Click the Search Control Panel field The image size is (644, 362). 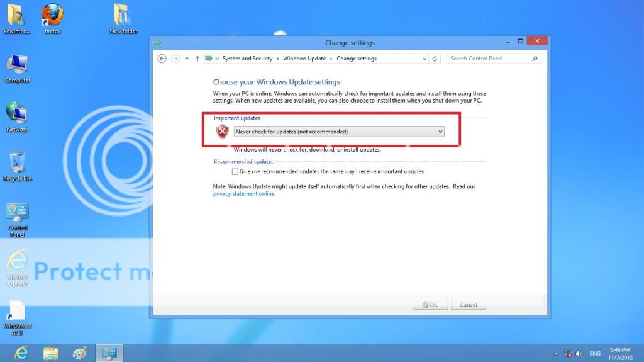(x=489, y=59)
